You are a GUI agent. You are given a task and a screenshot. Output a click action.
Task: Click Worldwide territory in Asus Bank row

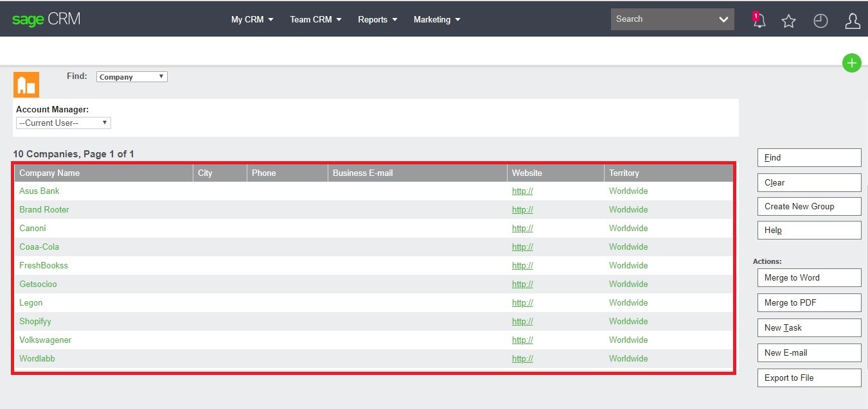point(628,191)
